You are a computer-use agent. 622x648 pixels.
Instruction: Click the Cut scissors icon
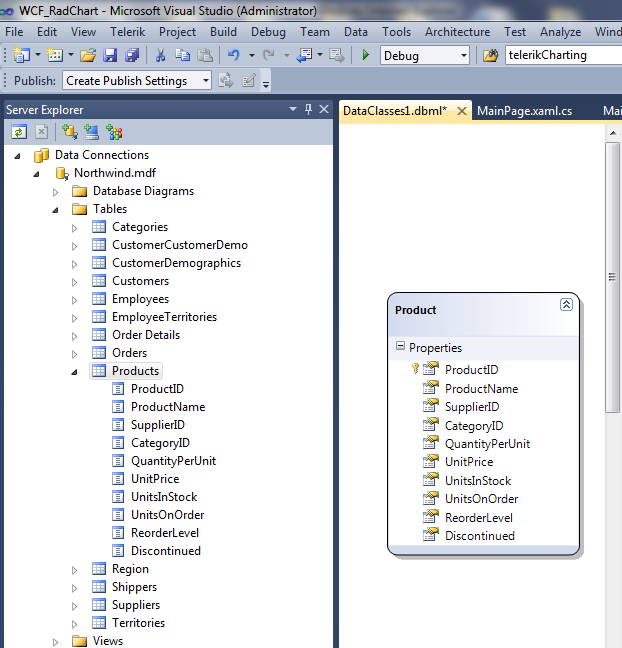point(160,55)
